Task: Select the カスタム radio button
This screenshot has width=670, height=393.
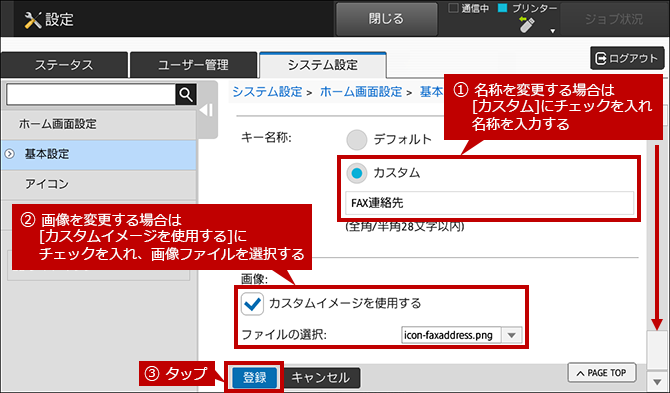Action: click(357, 173)
